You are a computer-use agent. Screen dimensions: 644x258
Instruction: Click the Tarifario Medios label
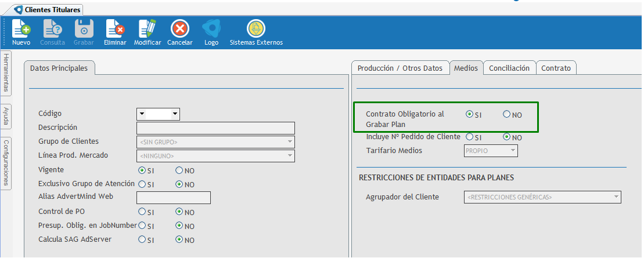[x=394, y=151]
